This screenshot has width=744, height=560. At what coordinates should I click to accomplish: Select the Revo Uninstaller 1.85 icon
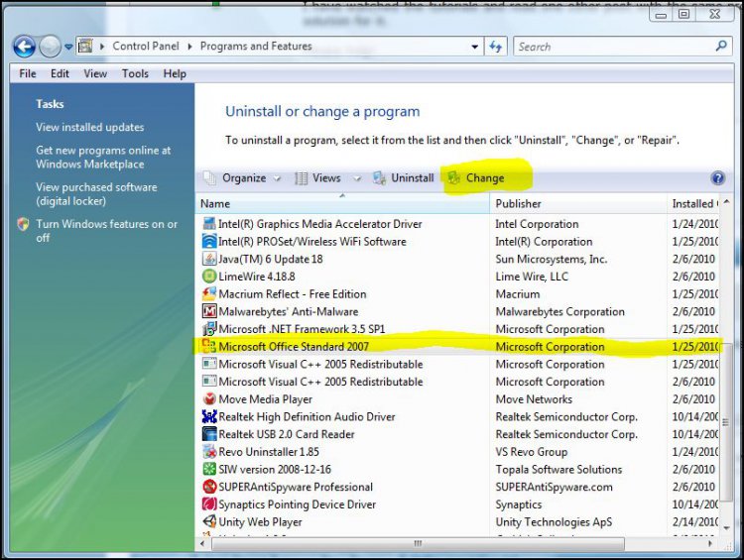pos(208,451)
